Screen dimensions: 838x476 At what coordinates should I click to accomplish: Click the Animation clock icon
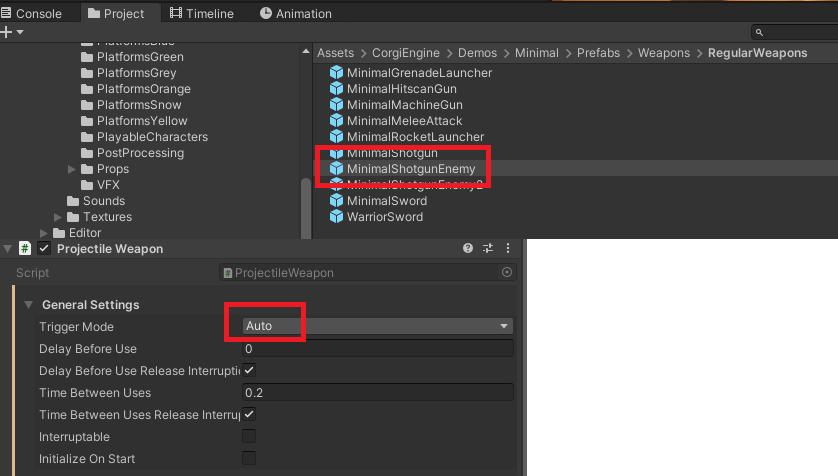tap(266, 13)
